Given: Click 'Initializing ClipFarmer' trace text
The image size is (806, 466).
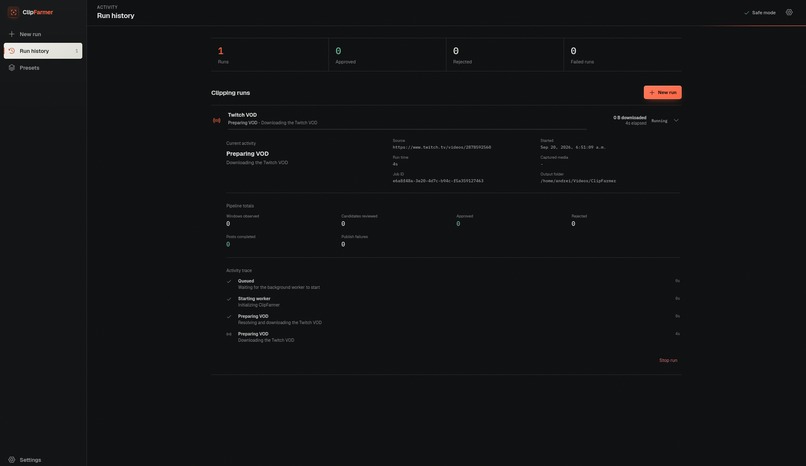Looking at the screenshot, I should (259, 305).
